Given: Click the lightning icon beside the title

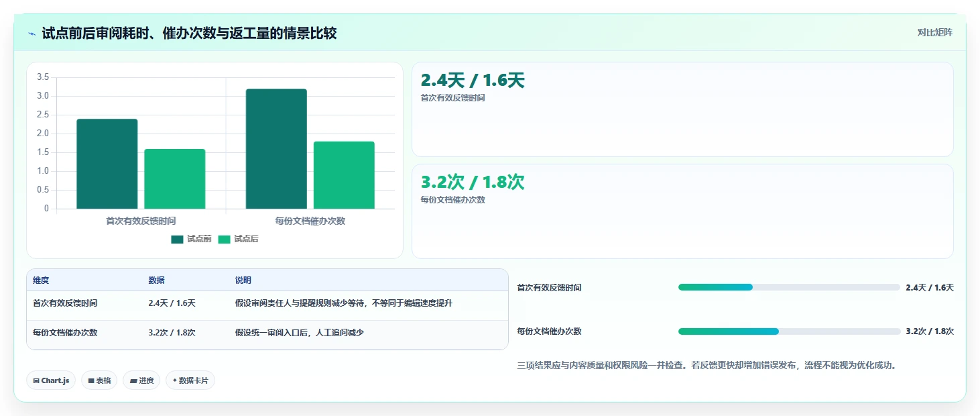Looking at the screenshot, I should 32,34.
